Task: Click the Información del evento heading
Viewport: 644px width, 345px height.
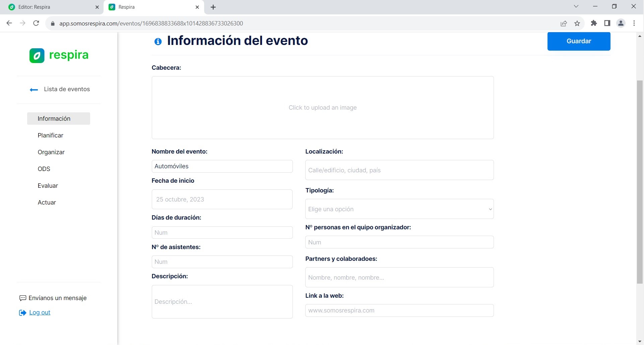Action: 238,41
